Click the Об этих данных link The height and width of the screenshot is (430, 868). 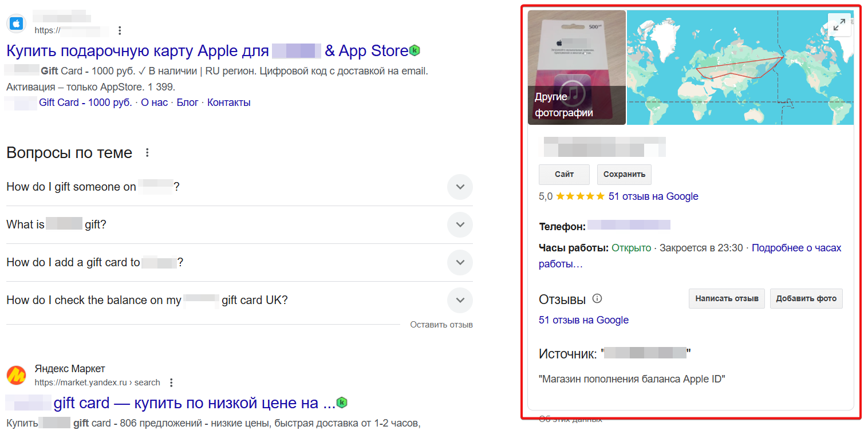(570, 419)
